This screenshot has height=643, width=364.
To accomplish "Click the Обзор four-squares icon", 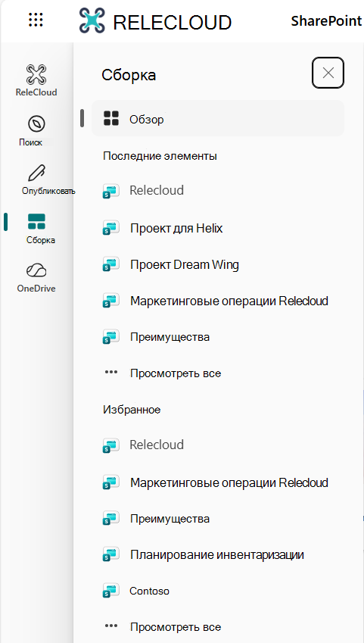I will 111,118.
